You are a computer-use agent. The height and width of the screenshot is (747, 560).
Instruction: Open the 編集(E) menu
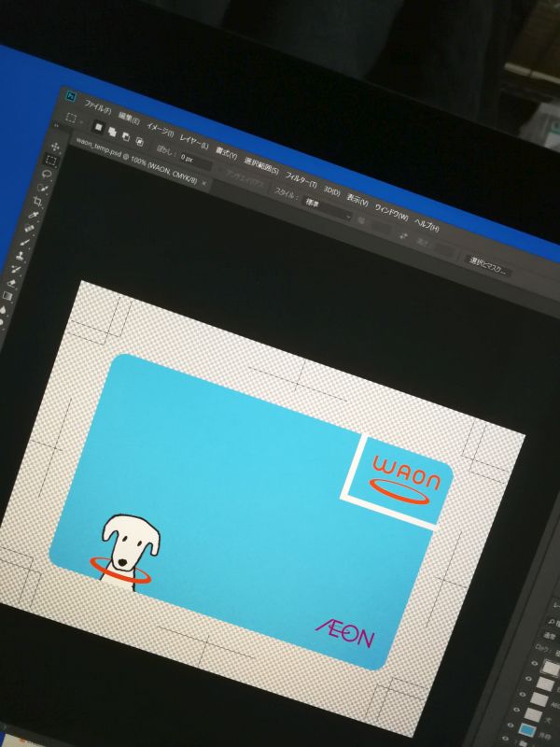(129, 118)
